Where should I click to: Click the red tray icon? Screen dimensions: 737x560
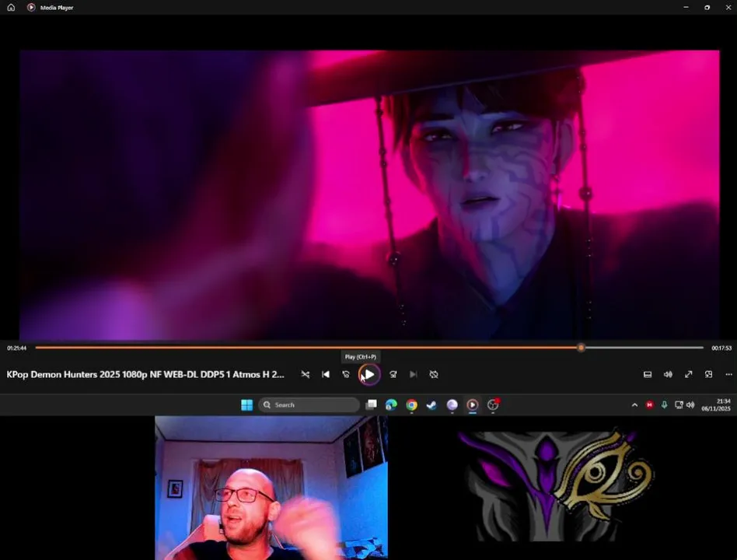tap(650, 405)
